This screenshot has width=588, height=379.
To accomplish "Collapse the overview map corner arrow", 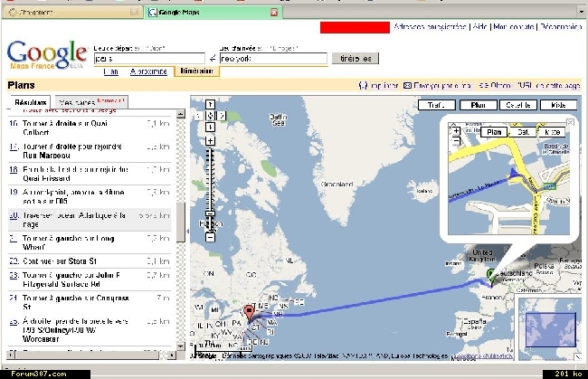I will tap(577, 357).
